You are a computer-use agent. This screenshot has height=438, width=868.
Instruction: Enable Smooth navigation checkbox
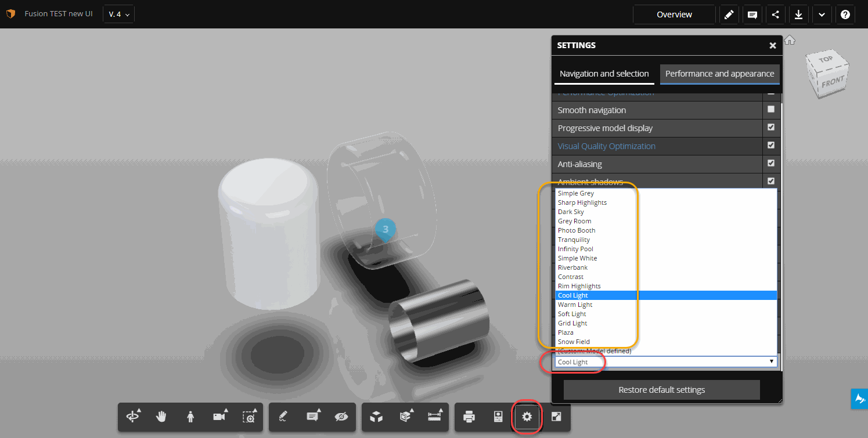pyautogui.click(x=771, y=109)
